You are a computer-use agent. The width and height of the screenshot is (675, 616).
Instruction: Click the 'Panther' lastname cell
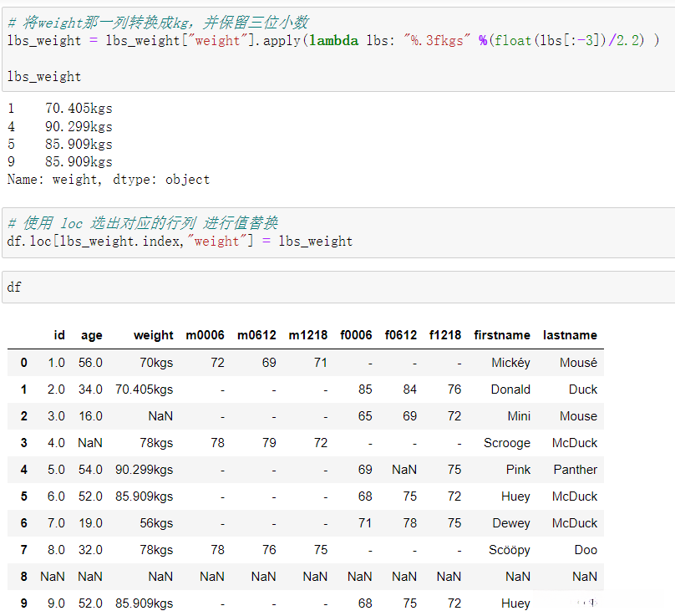pyautogui.click(x=575, y=470)
